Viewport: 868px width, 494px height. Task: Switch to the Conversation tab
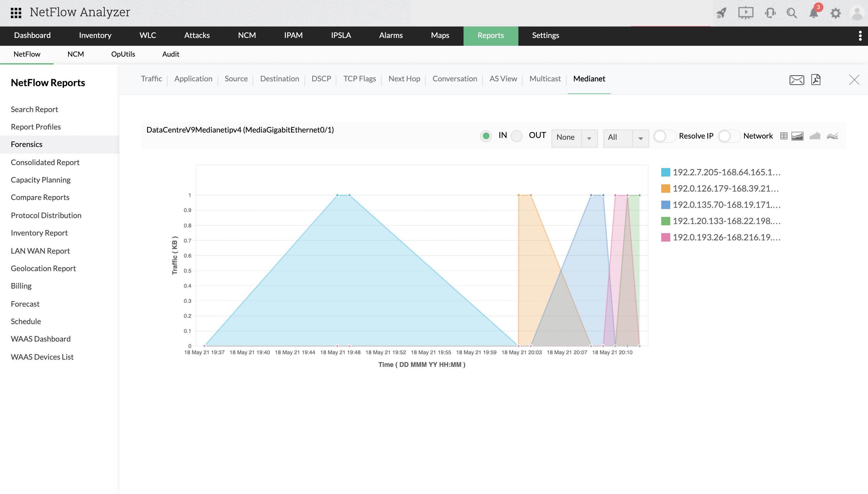click(x=454, y=79)
